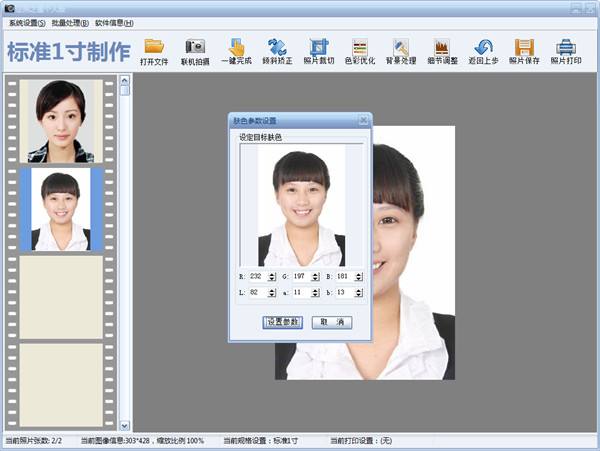600x451 pixels.
Task: Select the first photo thumbnail in filmstrip
Action: point(61,121)
